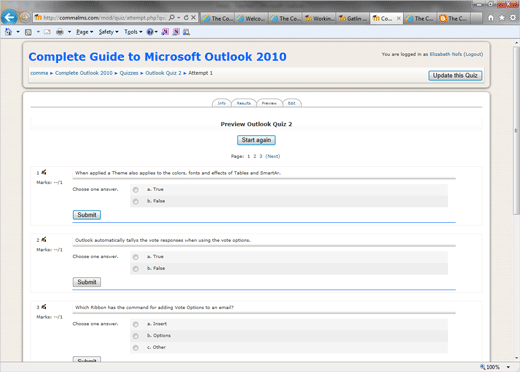Click the Home icon in command bar
Viewport: 520px width, 372px height.
click(8, 32)
